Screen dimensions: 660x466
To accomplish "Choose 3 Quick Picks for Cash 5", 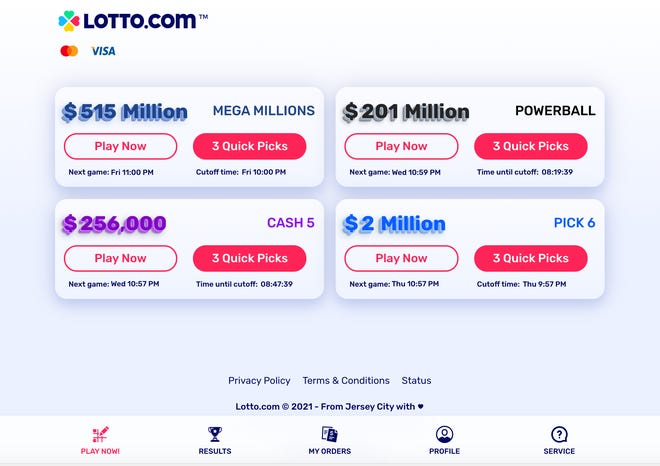I will point(250,258).
